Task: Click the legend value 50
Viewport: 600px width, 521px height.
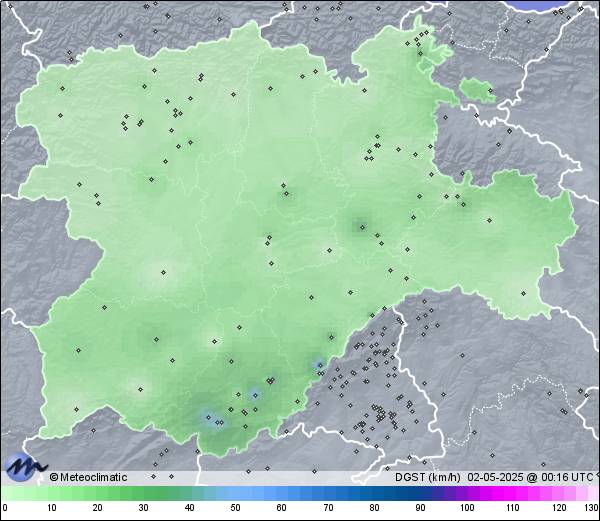Action: coord(236,508)
